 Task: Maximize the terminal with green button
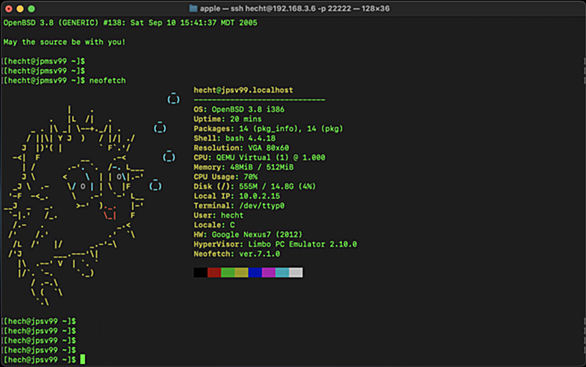(31, 9)
